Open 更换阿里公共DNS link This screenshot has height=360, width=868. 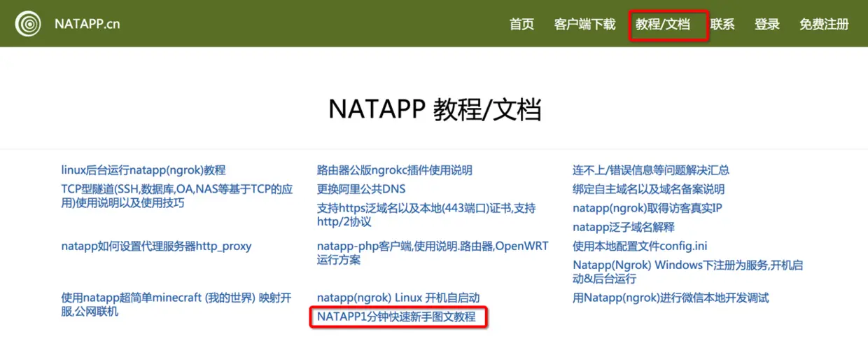[361, 189]
